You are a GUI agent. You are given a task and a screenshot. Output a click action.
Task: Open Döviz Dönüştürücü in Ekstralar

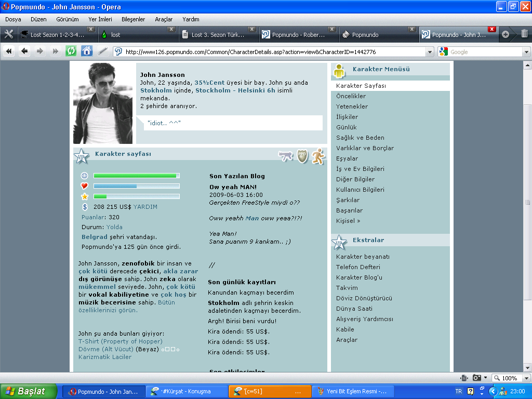click(364, 298)
